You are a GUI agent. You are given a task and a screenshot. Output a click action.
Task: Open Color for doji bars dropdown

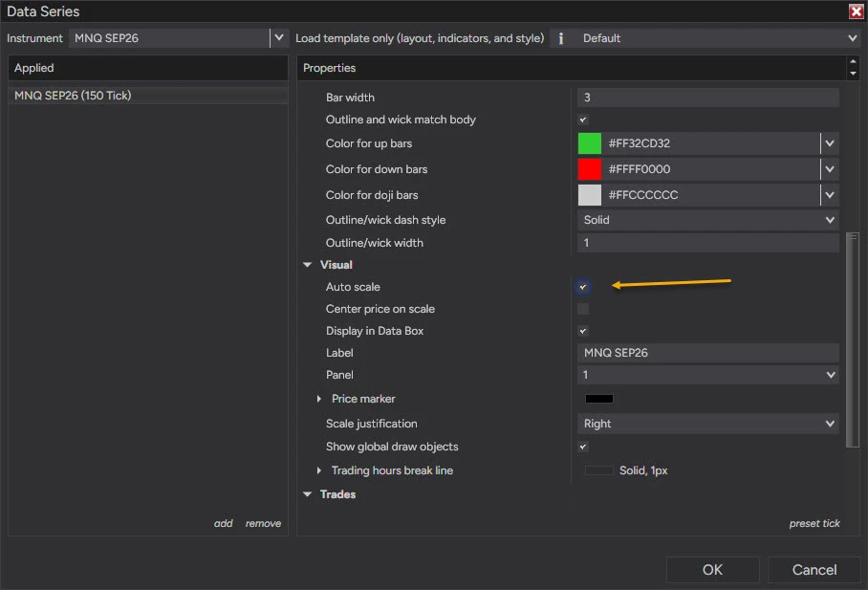(829, 195)
